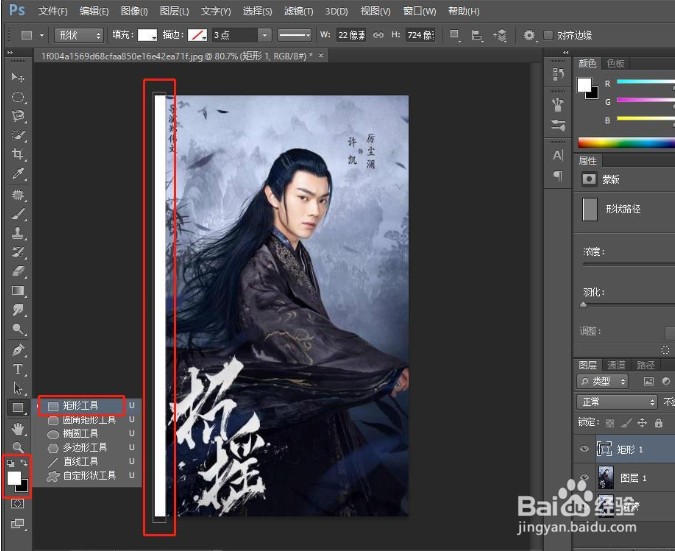This screenshot has width=675, height=551.
Task: Select the Dodge tool
Action: click(x=18, y=329)
